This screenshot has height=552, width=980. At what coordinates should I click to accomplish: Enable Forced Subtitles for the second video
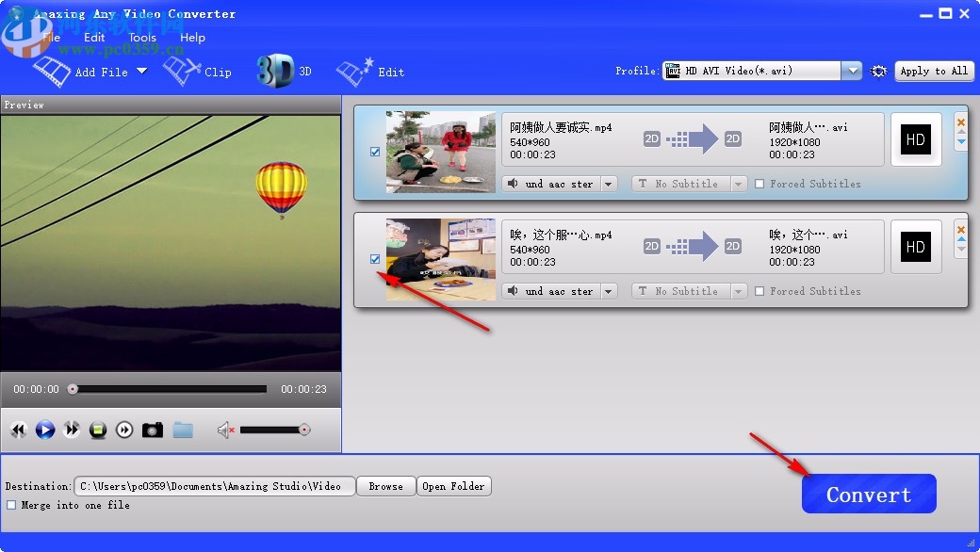click(759, 291)
